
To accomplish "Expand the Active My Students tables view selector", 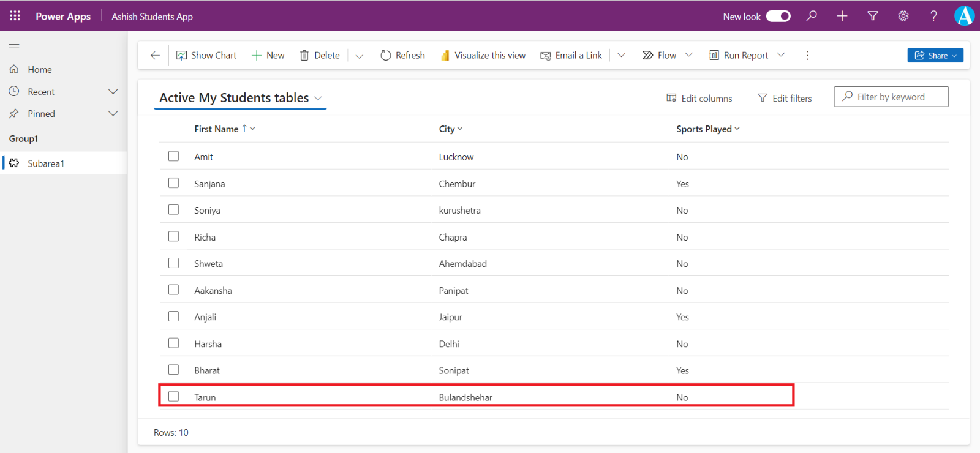I will click(240, 98).
